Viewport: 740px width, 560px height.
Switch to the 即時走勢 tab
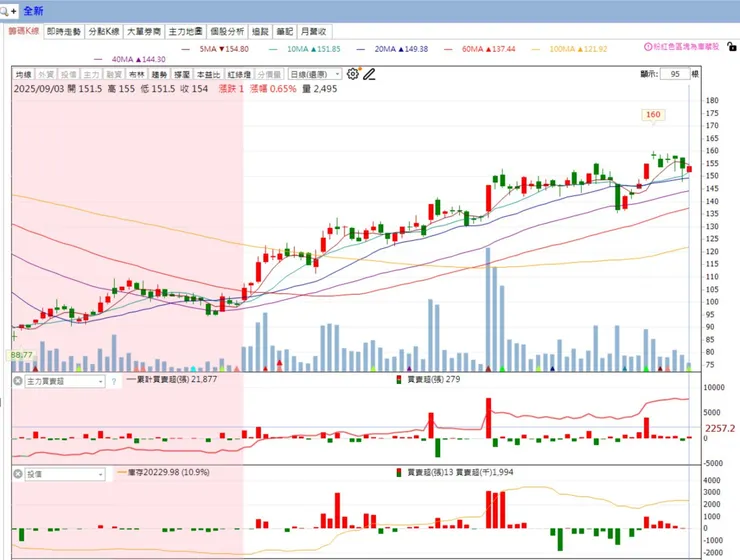[64, 32]
